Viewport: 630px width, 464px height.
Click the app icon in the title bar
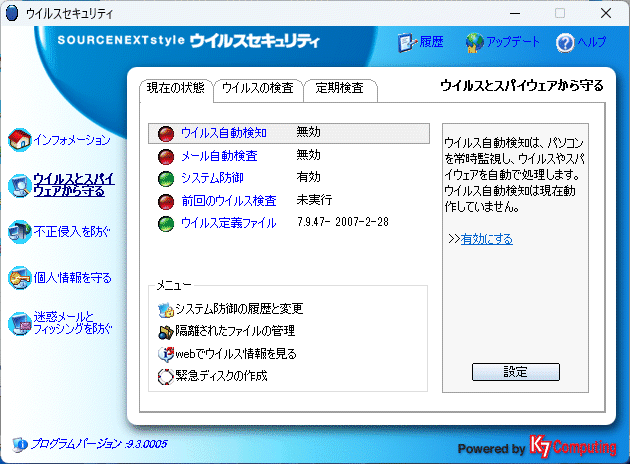pyautogui.click(x=12, y=13)
